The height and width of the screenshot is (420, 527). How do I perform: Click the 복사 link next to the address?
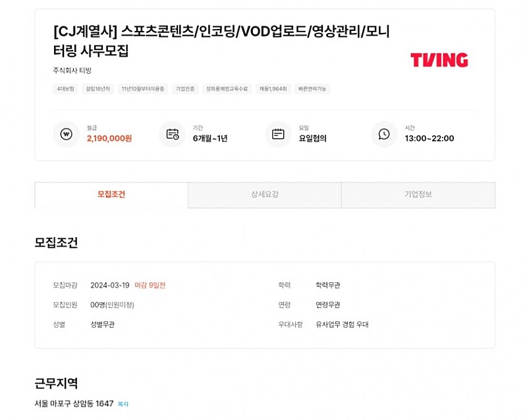pos(123,404)
